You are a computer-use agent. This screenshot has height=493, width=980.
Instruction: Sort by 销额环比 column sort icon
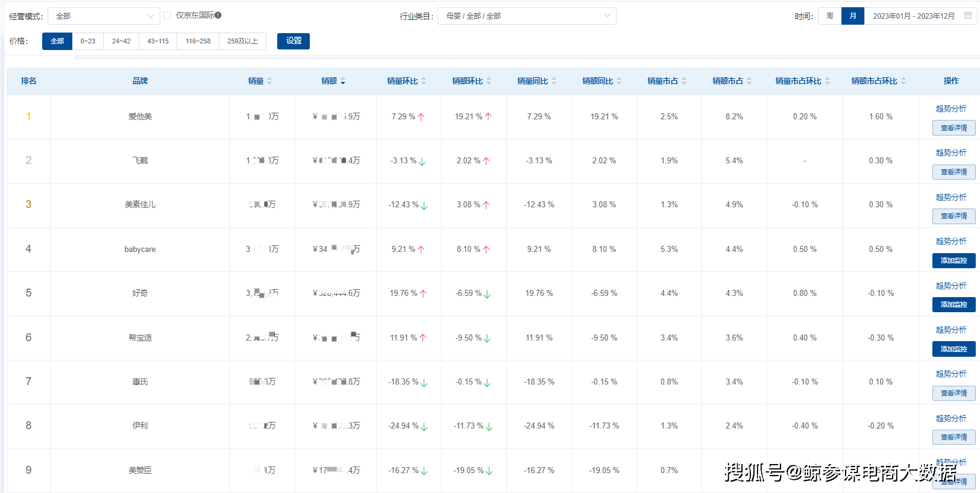coord(489,81)
